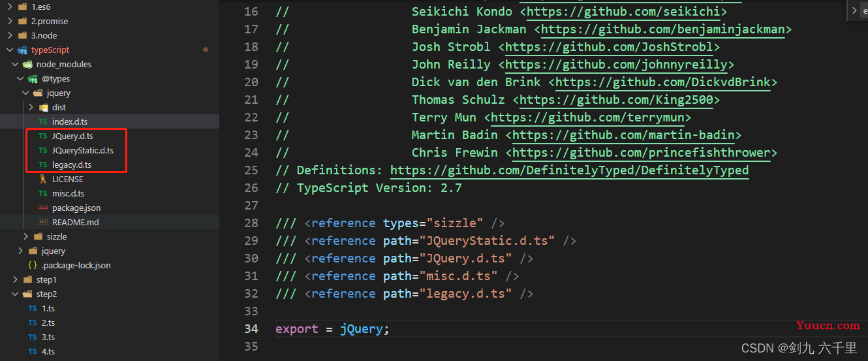This screenshot has width=868, height=361.
Task: Click the .package-lock.json braces icon
Action: pos(33,265)
